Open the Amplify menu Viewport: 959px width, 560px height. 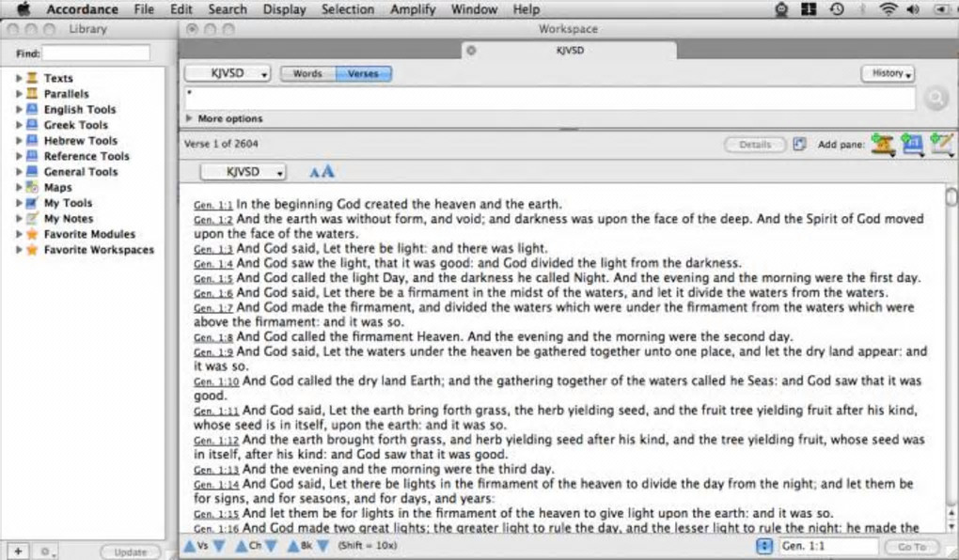pos(413,9)
